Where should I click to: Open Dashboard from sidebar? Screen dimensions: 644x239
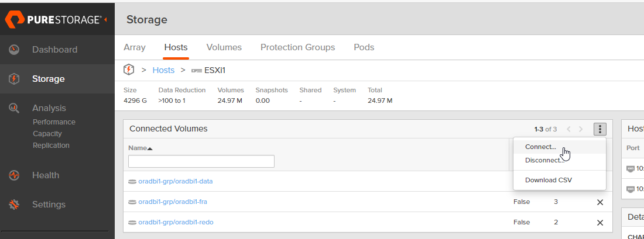tap(54, 50)
